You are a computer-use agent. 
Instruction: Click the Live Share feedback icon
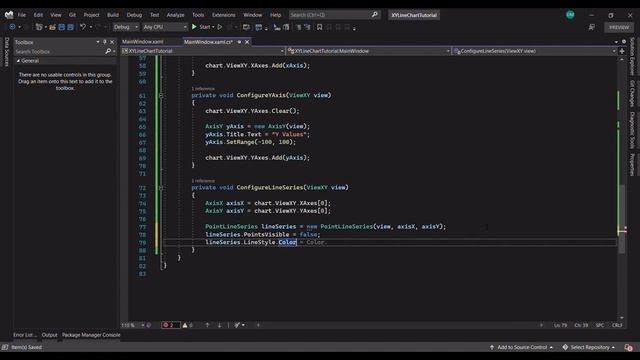click(x=591, y=27)
